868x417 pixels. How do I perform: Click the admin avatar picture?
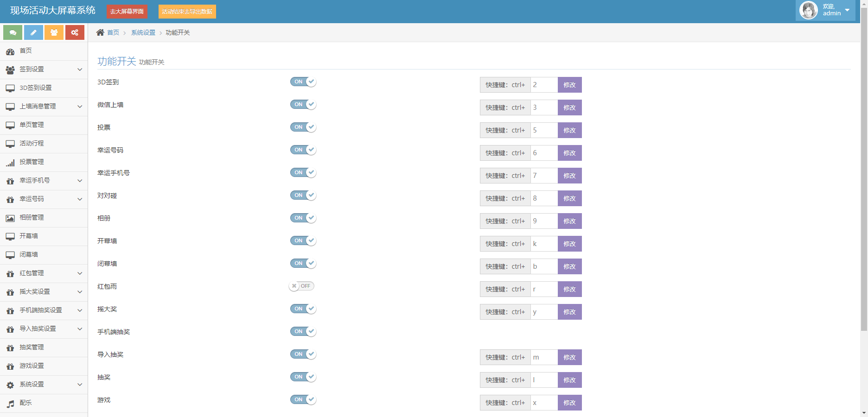tap(809, 10)
